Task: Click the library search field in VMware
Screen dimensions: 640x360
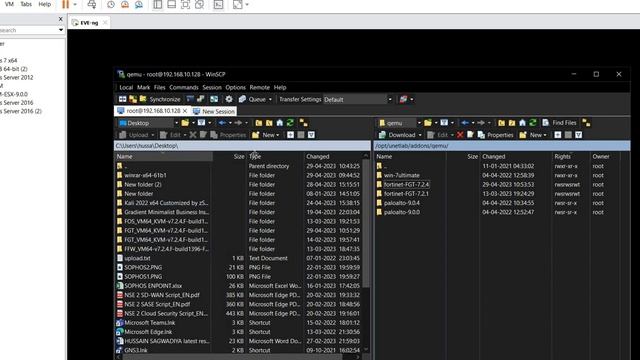Action: 28,30
